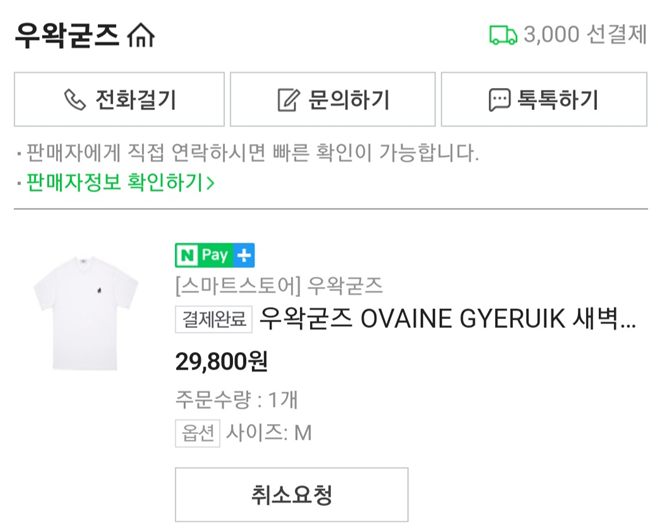This screenshot has height=530, width=658.
Task: Click the [스마트스토어] 우왁굳즈 store label
Action: coord(279,286)
